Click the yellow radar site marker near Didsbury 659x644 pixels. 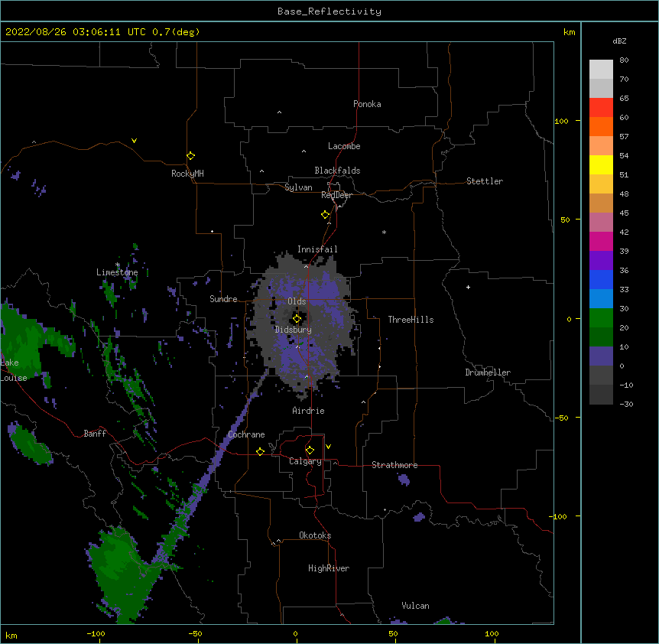[x=297, y=319]
